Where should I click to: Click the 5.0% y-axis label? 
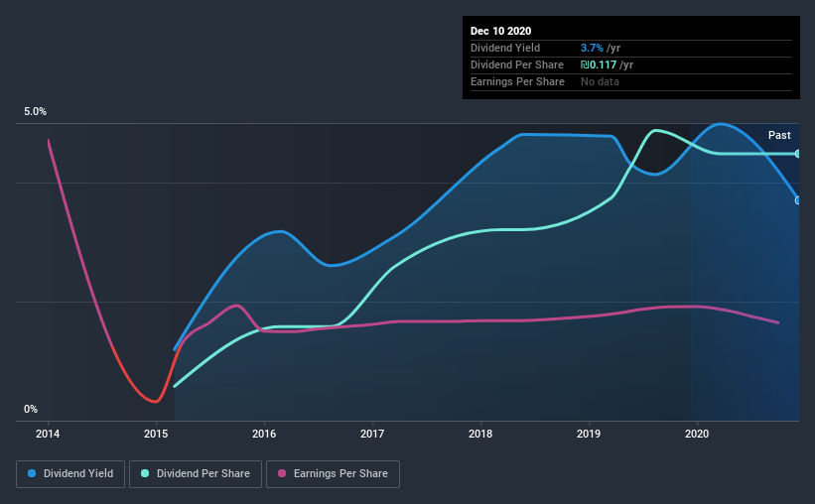(x=35, y=112)
